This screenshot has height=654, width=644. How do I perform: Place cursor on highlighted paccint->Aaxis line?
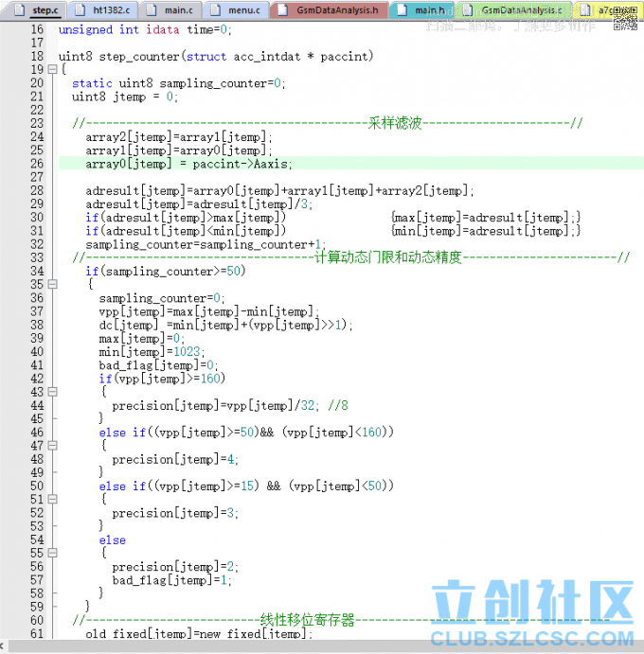(189, 164)
